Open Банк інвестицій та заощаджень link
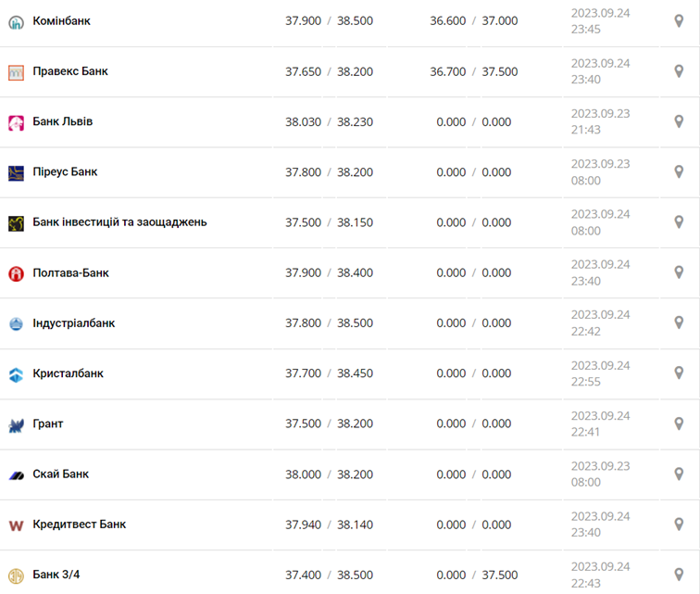The image size is (700, 594). pyautogui.click(x=119, y=222)
